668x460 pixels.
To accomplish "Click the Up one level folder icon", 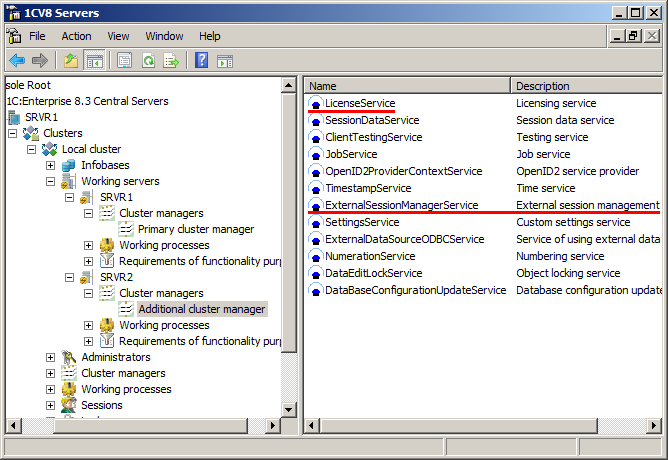I will point(71,60).
